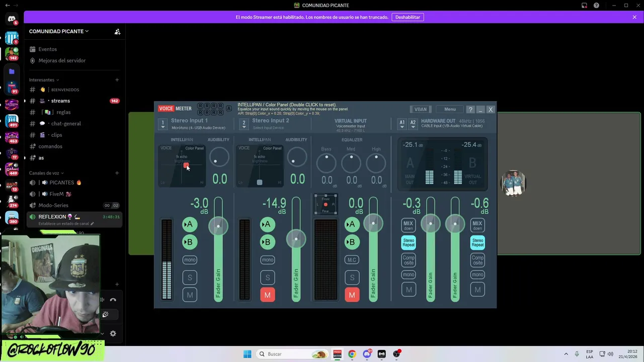
Task: Toggle M.C on Virtual Input
Action: [x=352, y=260]
